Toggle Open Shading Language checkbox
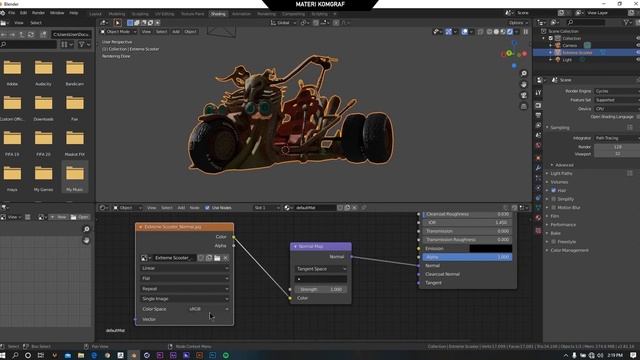The height and width of the screenshot is (360, 640). click(x=638, y=117)
